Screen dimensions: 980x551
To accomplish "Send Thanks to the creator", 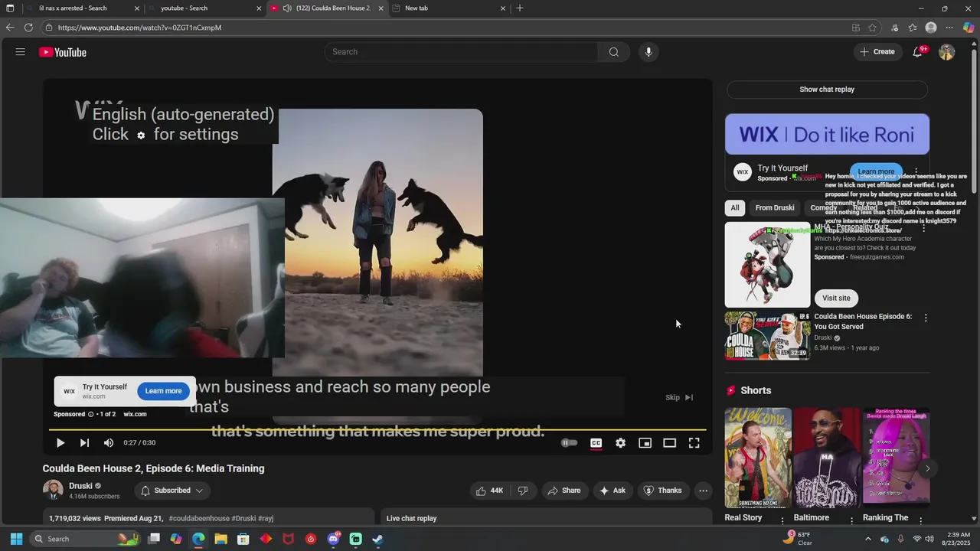I will [662, 491].
